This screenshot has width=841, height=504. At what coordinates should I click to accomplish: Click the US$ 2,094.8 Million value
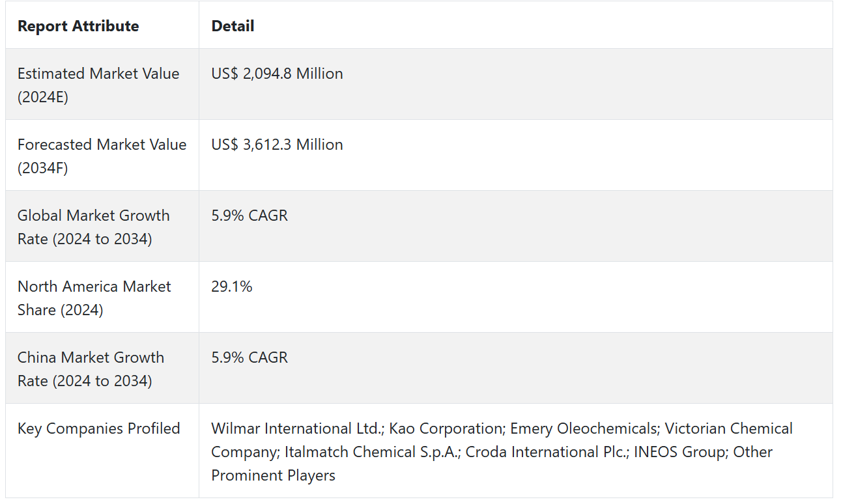click(277, 74)
